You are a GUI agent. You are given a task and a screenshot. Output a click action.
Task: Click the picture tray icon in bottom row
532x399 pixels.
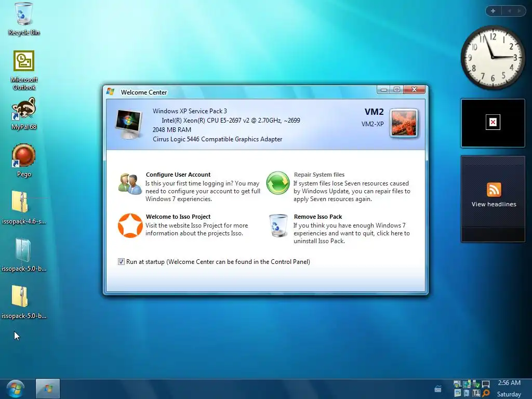457,393
